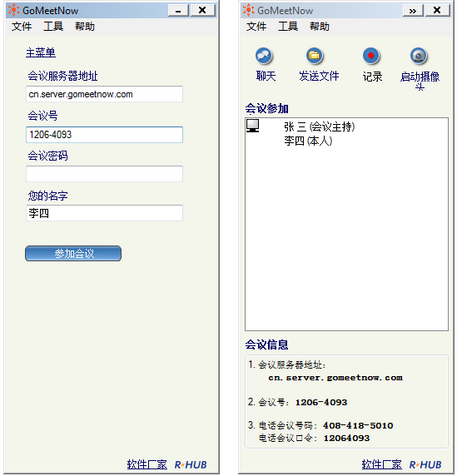Click the send file (发送文件) folder icon
The image size is (457, 476).
coord(314,56)
